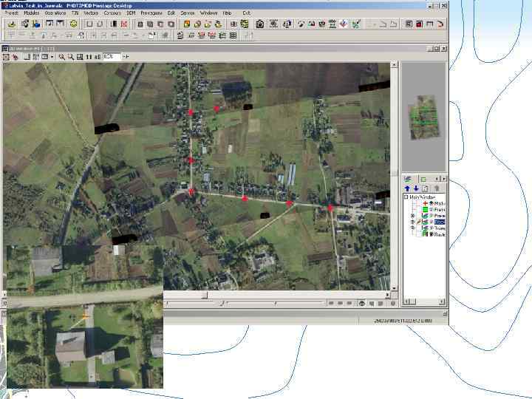Viewport: 532px width, 399px height.
Task: Click the right tab scroll arrow in layers panel
Action: point(444,179)
